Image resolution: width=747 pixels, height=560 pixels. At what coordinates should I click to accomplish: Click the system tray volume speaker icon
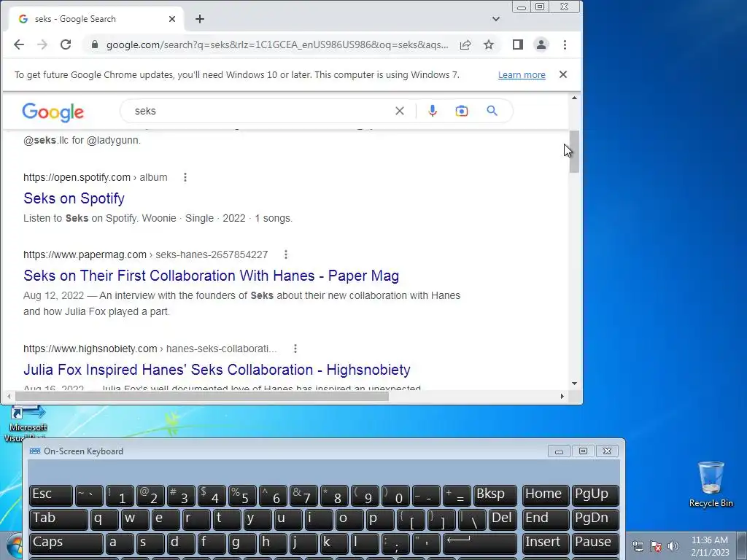tap(673, 546)
